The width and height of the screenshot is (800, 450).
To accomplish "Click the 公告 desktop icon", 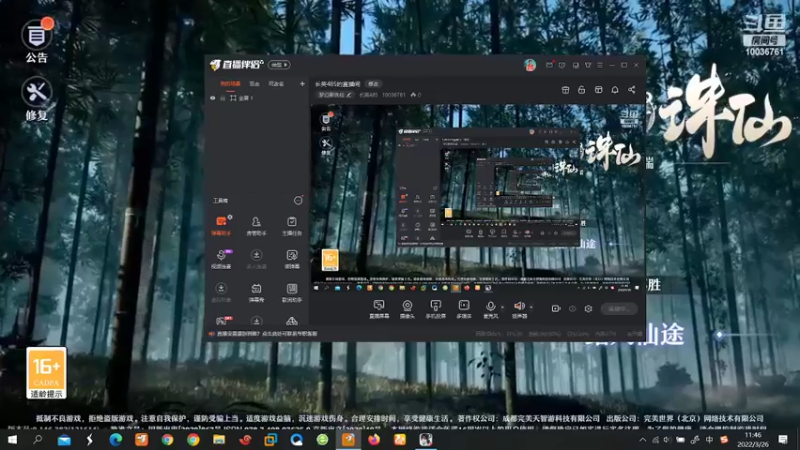I will tap(37, 42).
